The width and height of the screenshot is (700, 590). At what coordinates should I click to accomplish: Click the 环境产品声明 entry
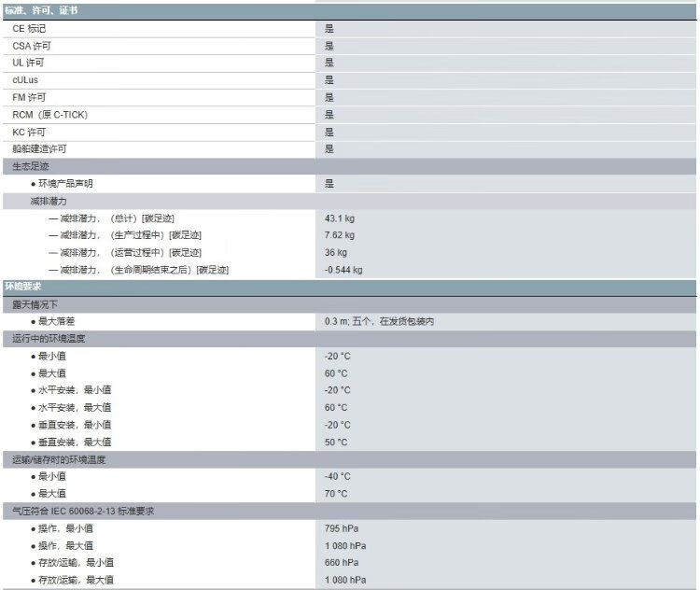click(x=65, y=184)
